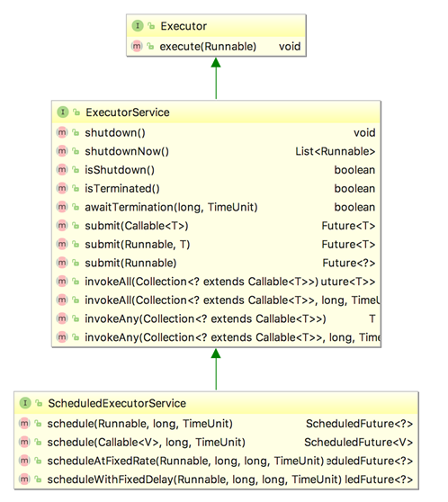The width and height of the screenshot is (448, 502).
Task: Click the method icon for isTerminated()
Action: point(62,188)
